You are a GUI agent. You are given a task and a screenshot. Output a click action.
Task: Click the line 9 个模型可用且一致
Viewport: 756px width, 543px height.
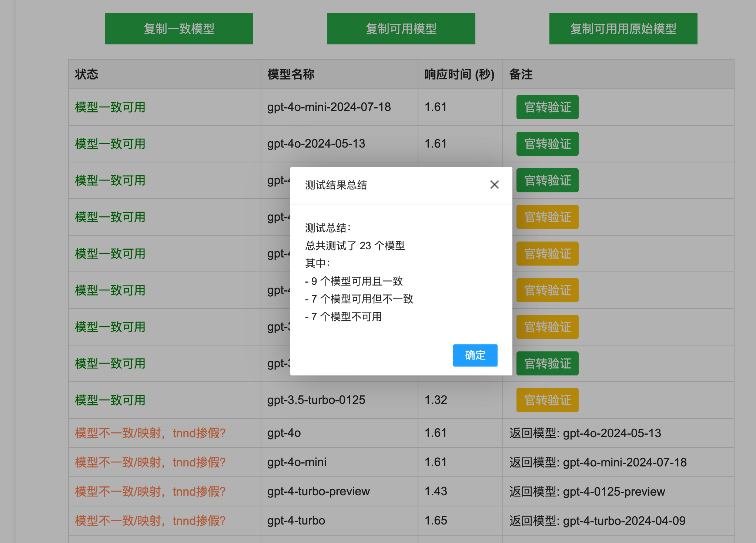coord(354,281)
